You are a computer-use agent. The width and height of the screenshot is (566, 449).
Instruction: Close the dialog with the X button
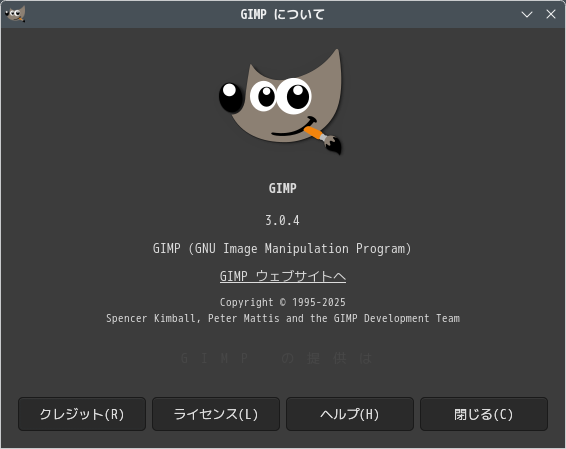(551, 14)
